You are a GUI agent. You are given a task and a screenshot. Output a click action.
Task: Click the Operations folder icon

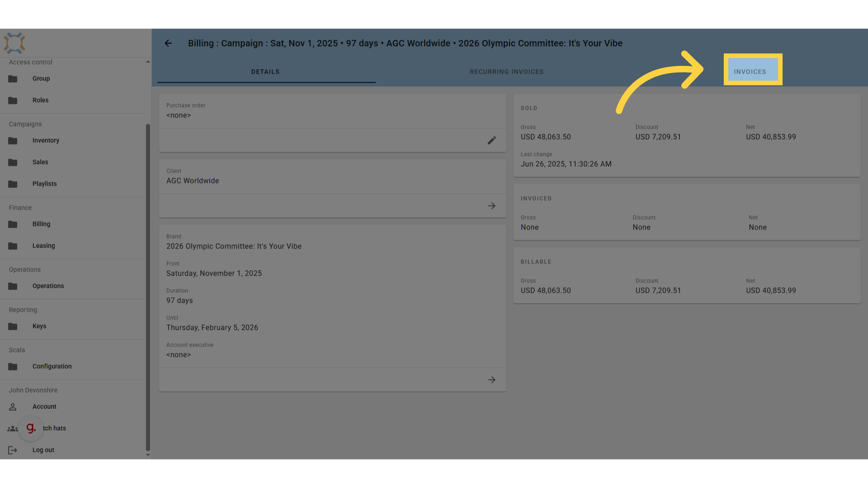(x=13, y=286)
